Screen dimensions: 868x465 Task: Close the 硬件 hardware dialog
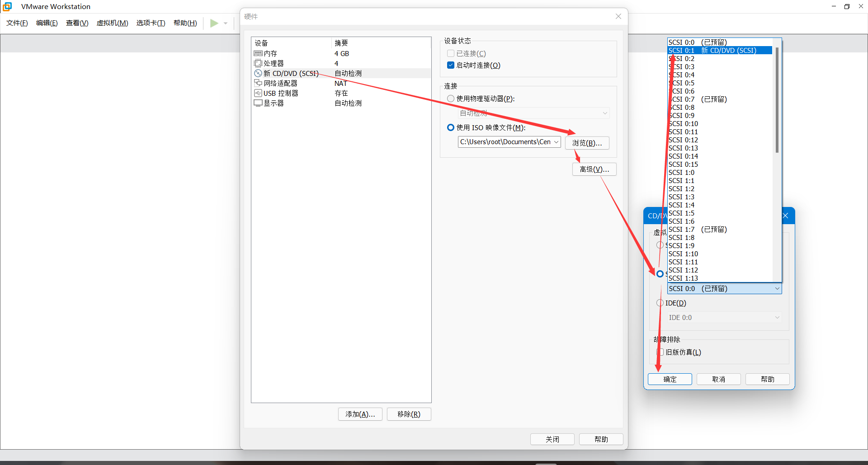click(618, 16)
